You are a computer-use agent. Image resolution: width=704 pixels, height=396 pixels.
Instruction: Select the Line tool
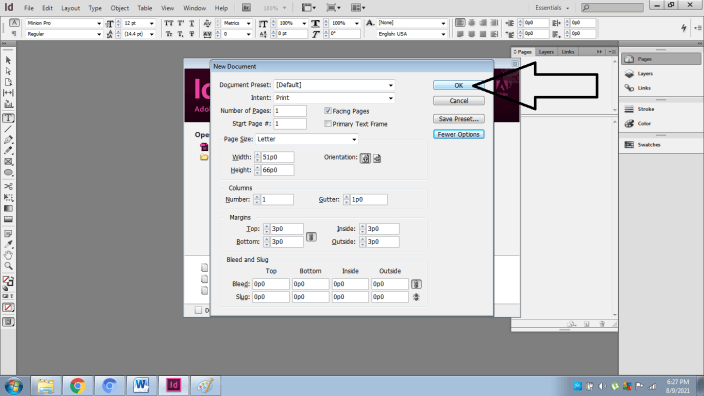[8, 129]
